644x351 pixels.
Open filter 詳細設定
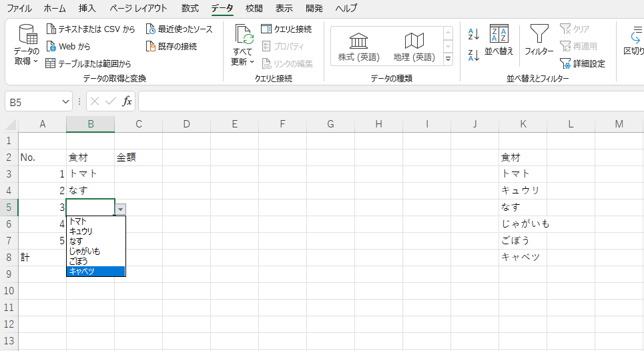pyautogui.click(x=583, y=63)
